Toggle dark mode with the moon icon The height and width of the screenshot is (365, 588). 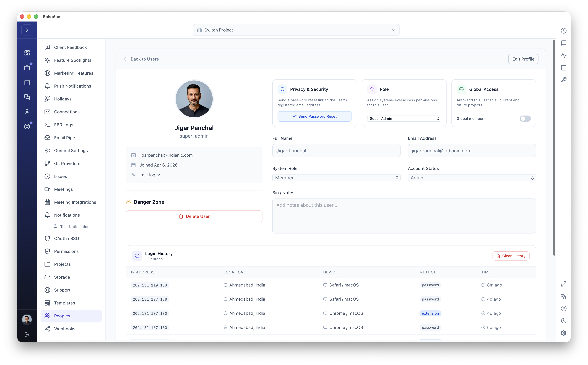tap(563, 321)
